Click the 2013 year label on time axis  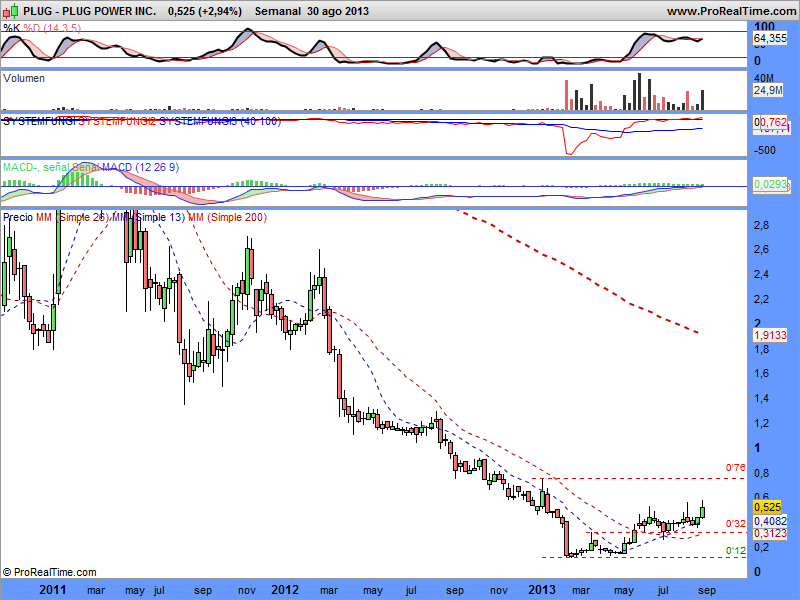(x=541, y=590)
